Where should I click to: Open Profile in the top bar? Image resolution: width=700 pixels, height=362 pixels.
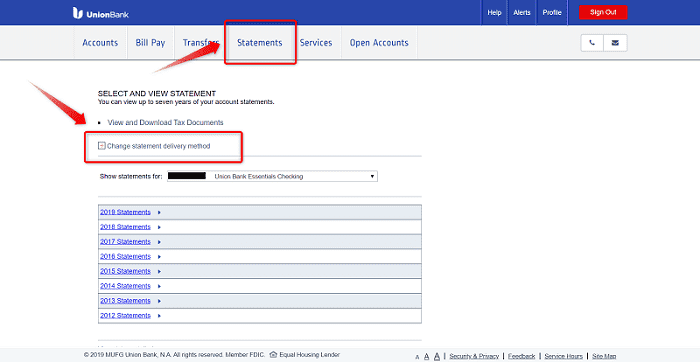click(x=552, y=12)
